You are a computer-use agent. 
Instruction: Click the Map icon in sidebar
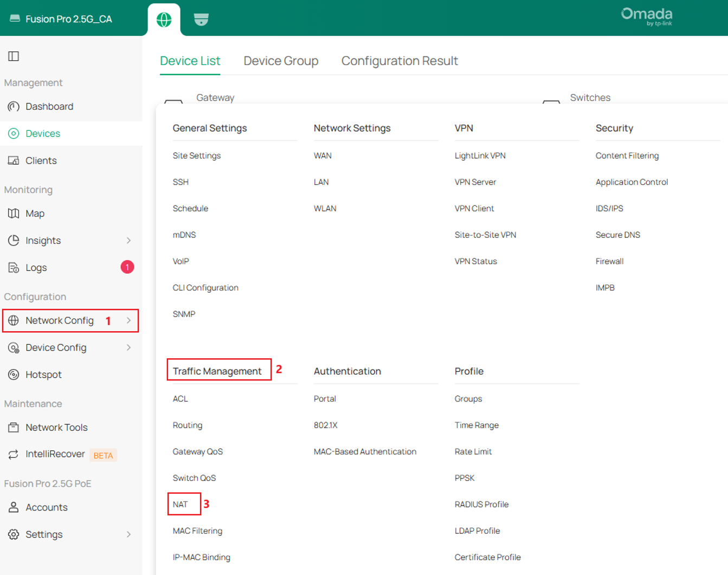14,214
